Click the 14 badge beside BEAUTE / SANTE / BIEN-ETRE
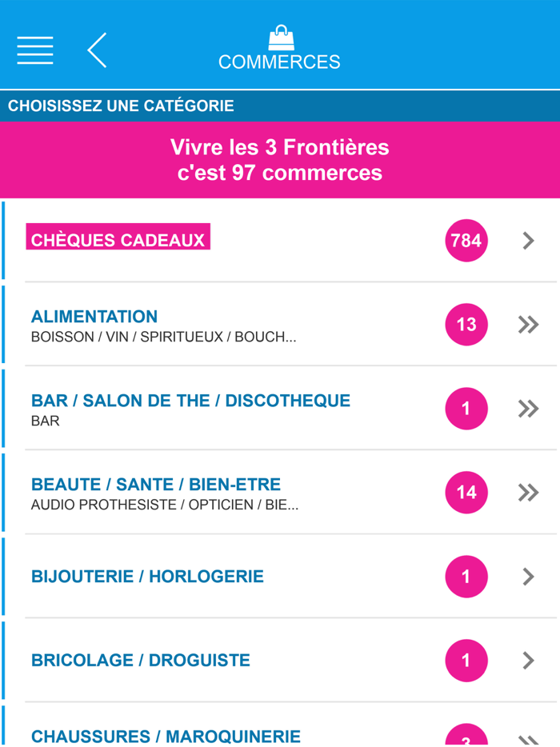Image resolution: width=560 pixels, height=747 pixels. (466, 493)
